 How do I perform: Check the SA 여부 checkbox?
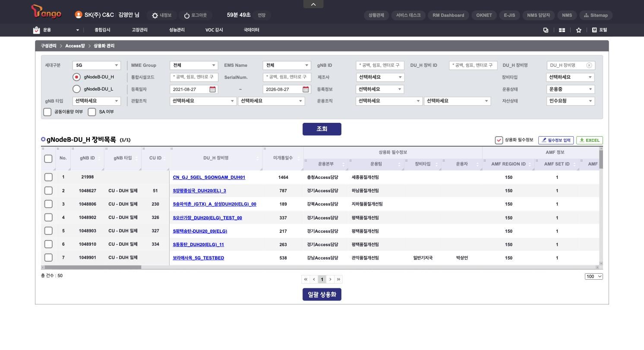pos(92,112)
